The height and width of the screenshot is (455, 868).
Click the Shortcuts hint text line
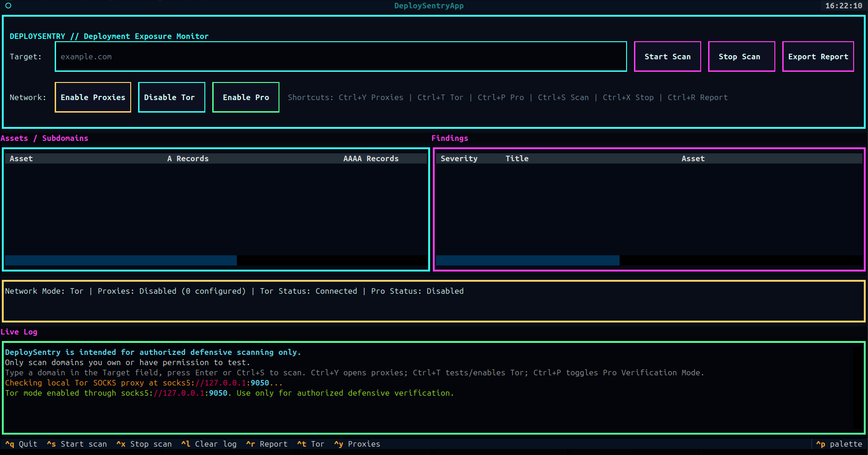click(507, 97)
